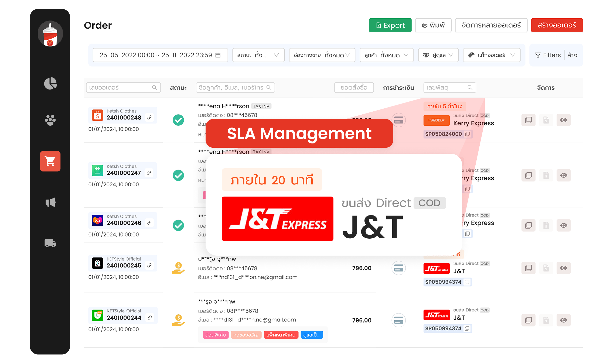
Task: Open the megaphone marketing sidebar icon
Action: pos(50,202)
